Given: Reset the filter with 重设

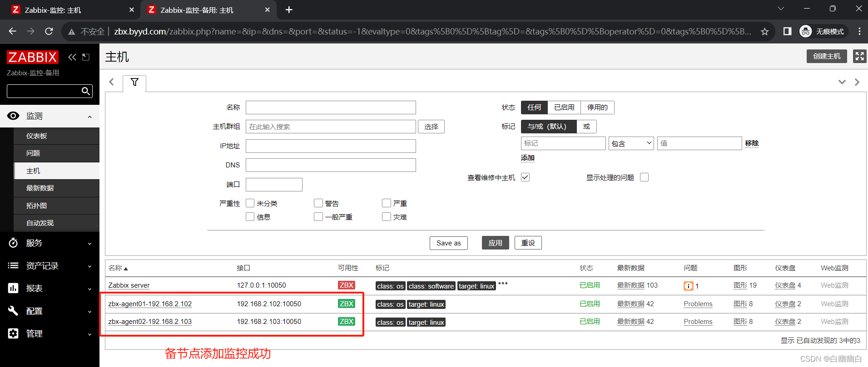Looking at the screenshot, I should click(x=528, y=243).
